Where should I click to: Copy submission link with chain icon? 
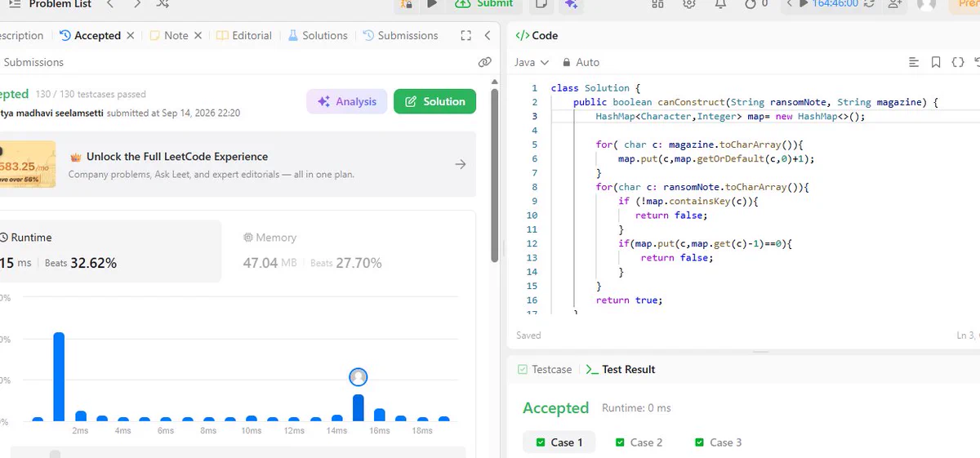pyautogui.click(x=484, y=62)
